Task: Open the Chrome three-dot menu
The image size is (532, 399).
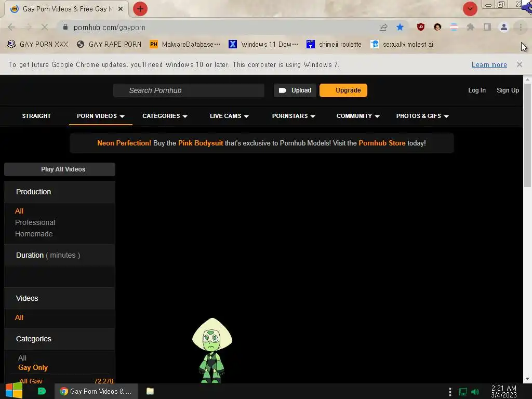Action: [x=521, y=27]
